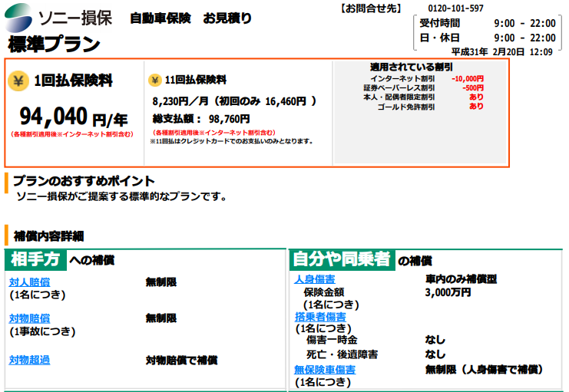Click the プランのおすすめポイント heading
Viewport: 569px width, 392px height.
84,180
